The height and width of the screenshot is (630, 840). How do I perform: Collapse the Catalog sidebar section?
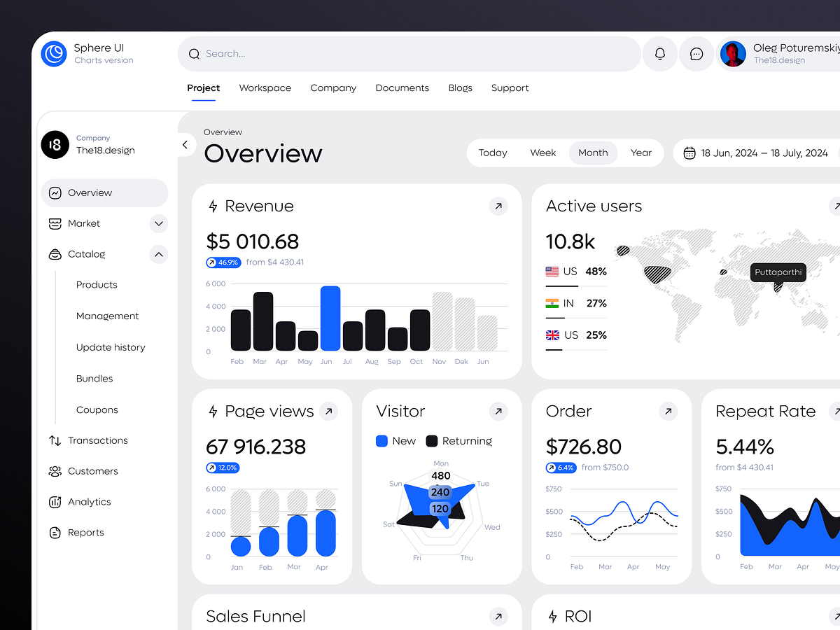159,254
